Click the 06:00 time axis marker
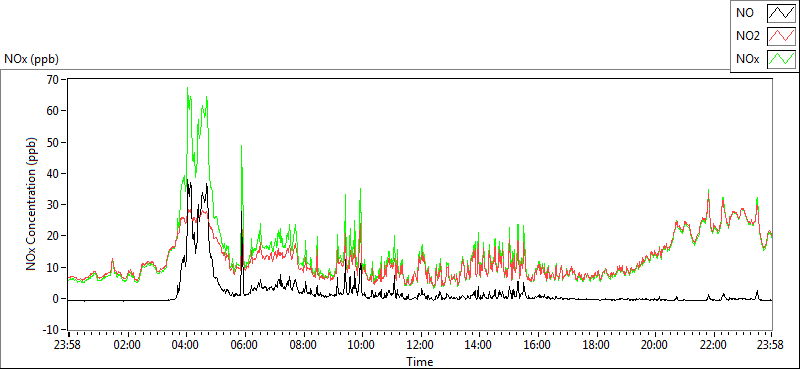Viewport: 800px width, 369px height. coord(244,345)
